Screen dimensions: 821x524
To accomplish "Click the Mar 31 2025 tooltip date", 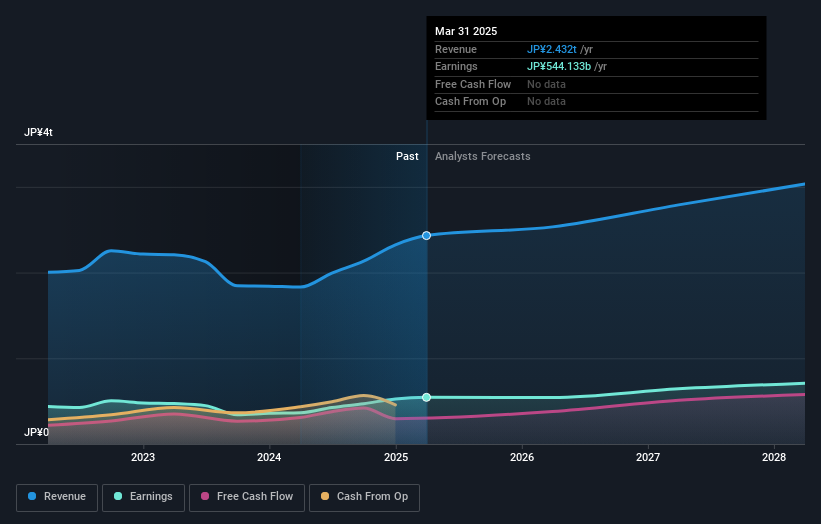I will click(466, 31).
